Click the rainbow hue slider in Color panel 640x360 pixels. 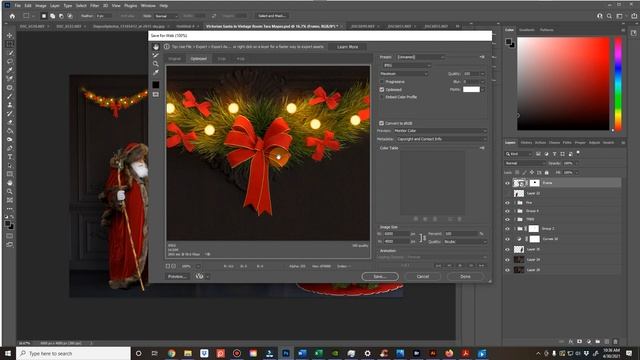pos(618,84)
